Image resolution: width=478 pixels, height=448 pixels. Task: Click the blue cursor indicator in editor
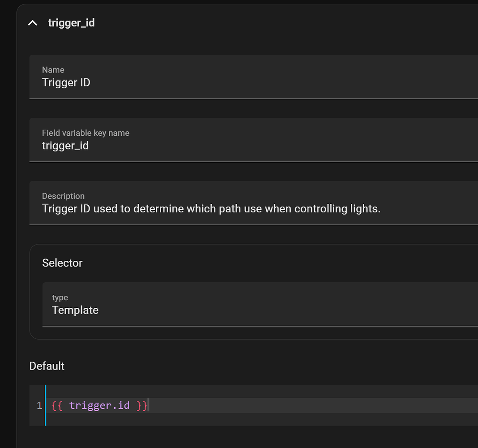(x=46, y=405)
